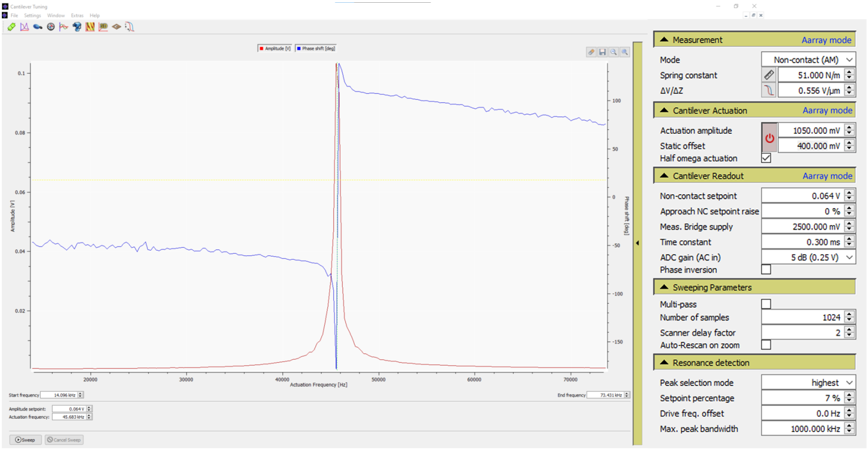Collapse the Cantilever Actuation section

pos(664,110)
